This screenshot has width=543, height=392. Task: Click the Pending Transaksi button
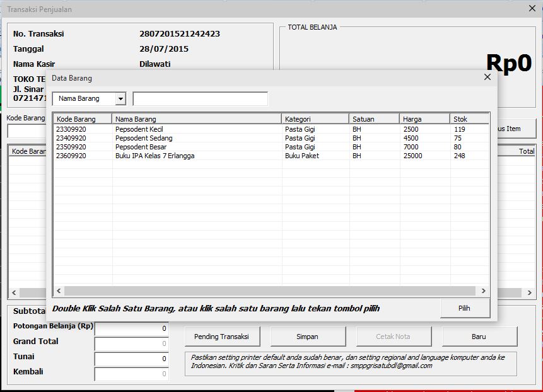221,336
